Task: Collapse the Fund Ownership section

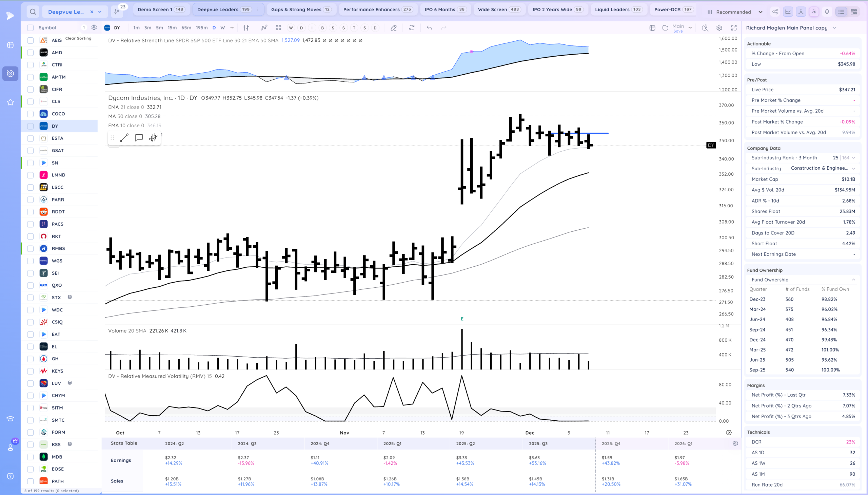Action: point(853,280)
